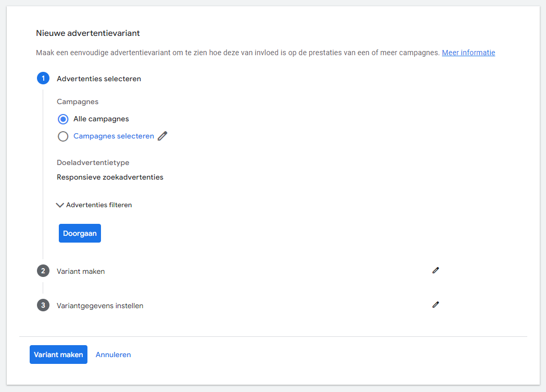The width and height of the screenshot is (546, 392).
Task: Open the Meer informatie link
Action: point(468,53)
